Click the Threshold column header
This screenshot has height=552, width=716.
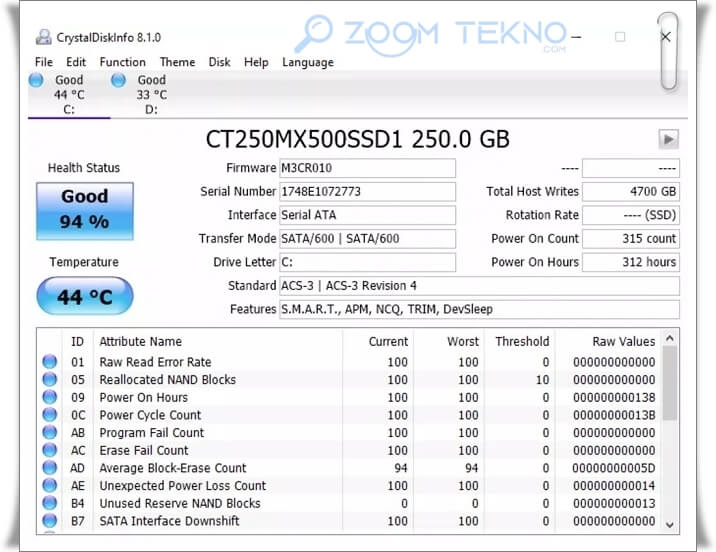click(520, 342)
